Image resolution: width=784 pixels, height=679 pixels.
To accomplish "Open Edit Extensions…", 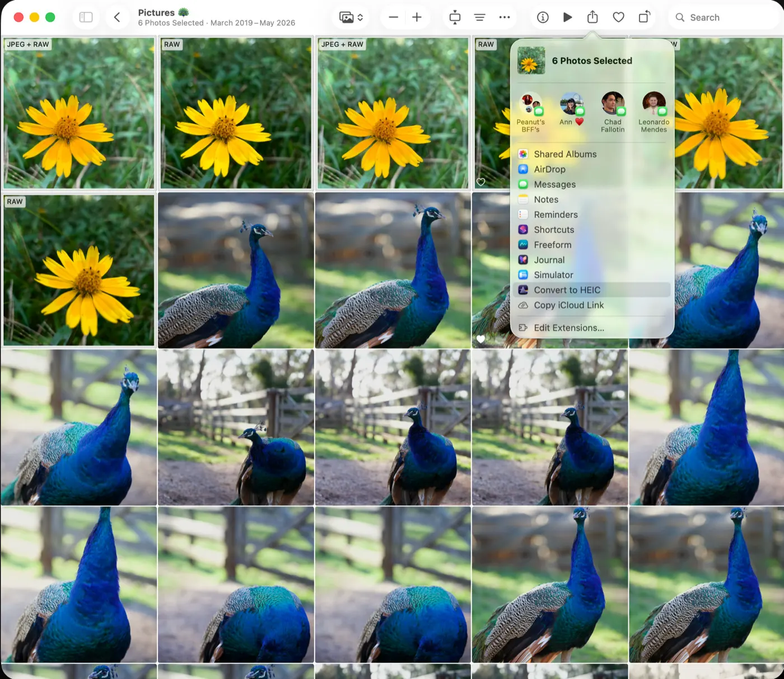I will coord(591,328).
